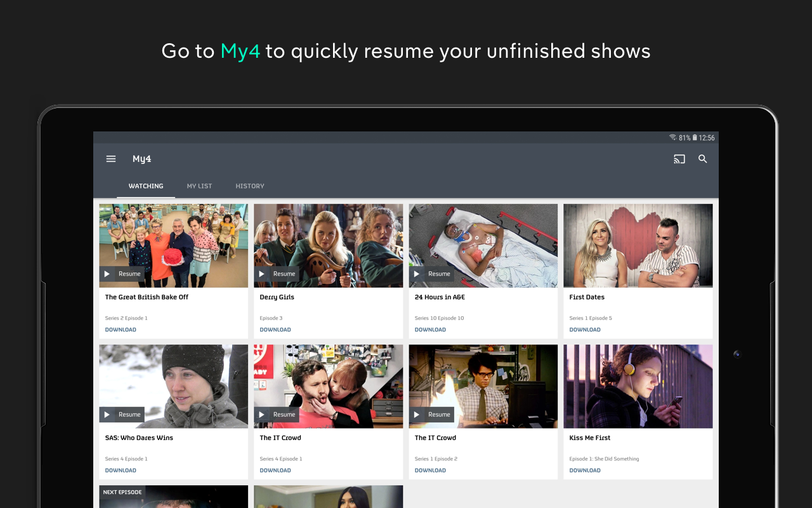Click the Chromecast cast icon
812x508 pixels.
pyautogui.click(x=679, y=159)
